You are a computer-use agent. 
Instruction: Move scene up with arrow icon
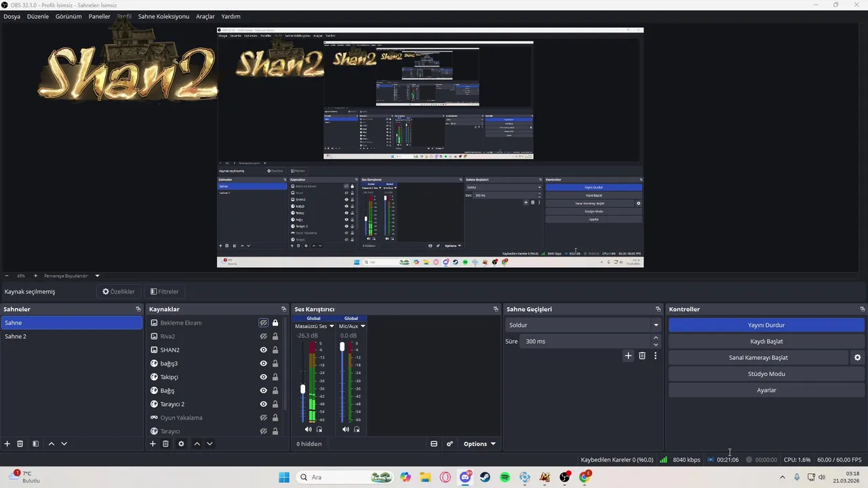[51, 444]
